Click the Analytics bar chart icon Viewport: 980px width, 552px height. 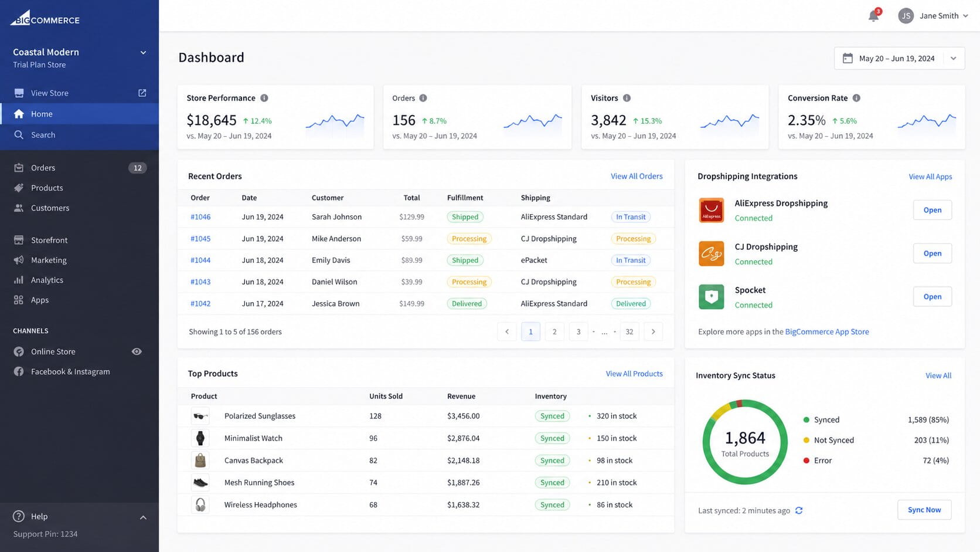tap(19, 280)
